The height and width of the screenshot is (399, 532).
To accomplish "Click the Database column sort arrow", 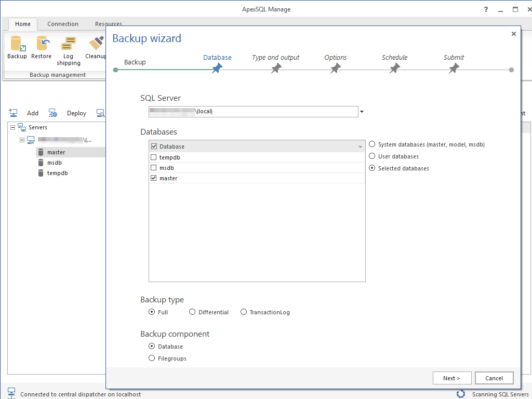I will click(x=360, y=147).
